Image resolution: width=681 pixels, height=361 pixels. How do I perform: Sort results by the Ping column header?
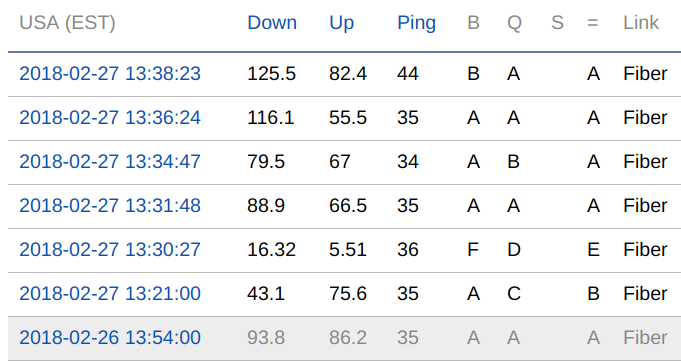coord(416,23)
